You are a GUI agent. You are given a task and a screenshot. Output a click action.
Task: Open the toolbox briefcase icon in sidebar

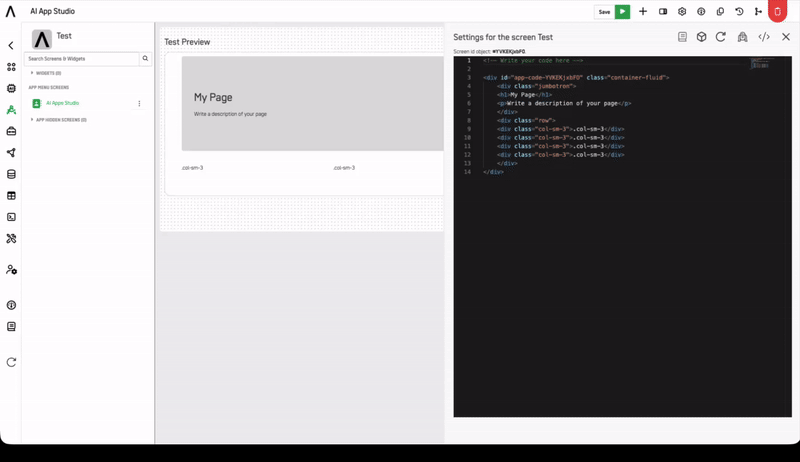coord(11,131)
